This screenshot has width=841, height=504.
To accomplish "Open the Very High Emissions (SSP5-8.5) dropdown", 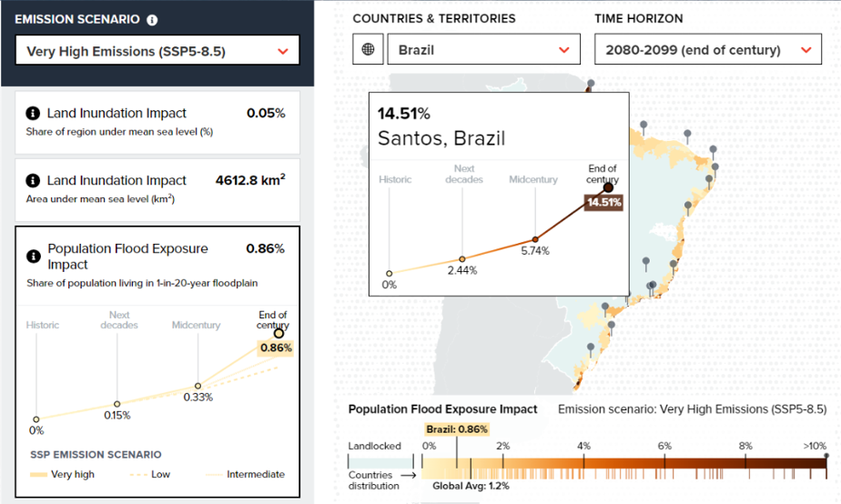I will (x=157, y=50).
